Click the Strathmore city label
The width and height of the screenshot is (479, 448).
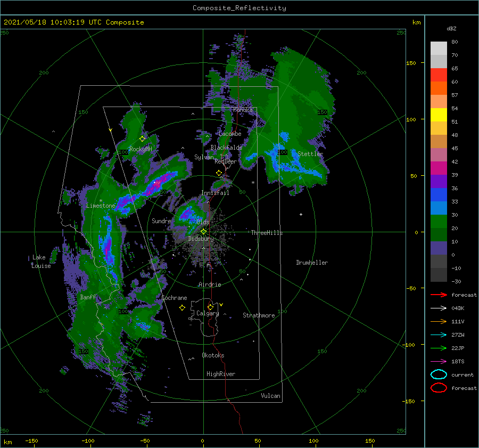[259, 315]
